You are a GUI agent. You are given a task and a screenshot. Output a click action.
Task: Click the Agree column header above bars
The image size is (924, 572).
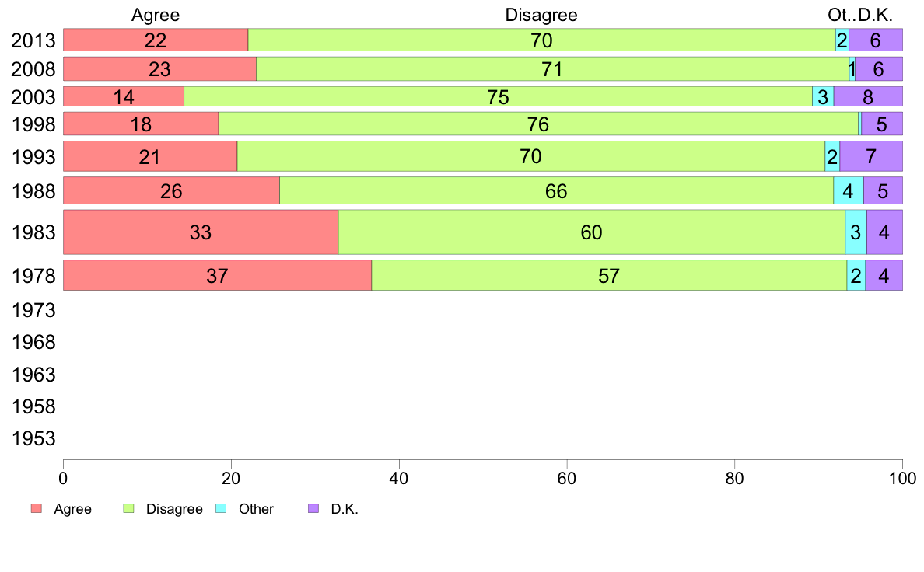156,15
